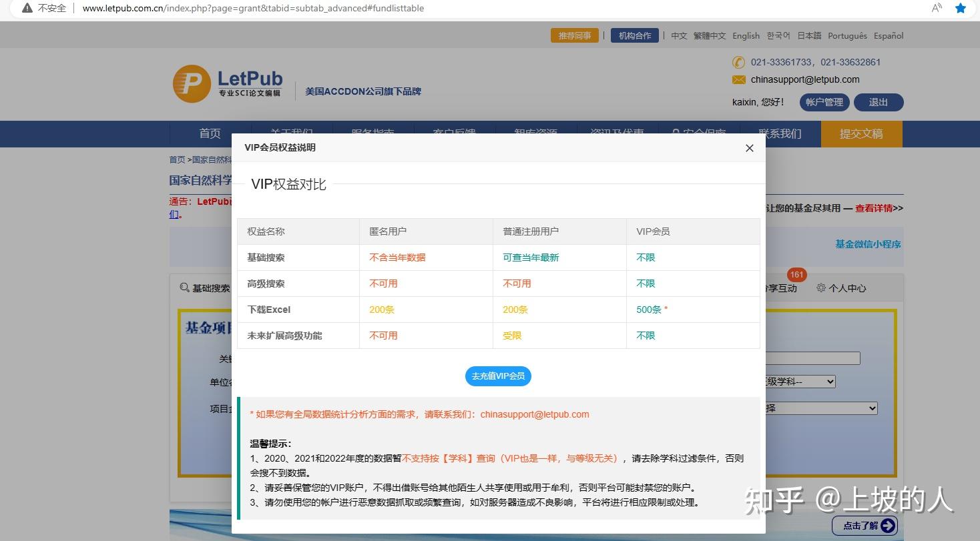Click the envelope icon beside chinasupport email
The height and width of the screenshot is (541, 980).
738,79
